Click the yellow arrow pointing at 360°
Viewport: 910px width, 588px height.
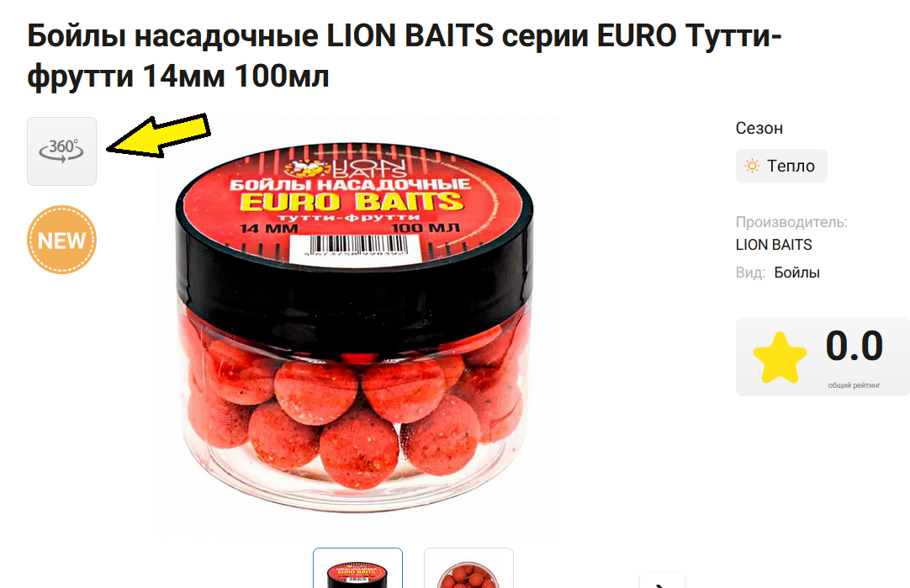pyautogui.click(x=158, y=135)
